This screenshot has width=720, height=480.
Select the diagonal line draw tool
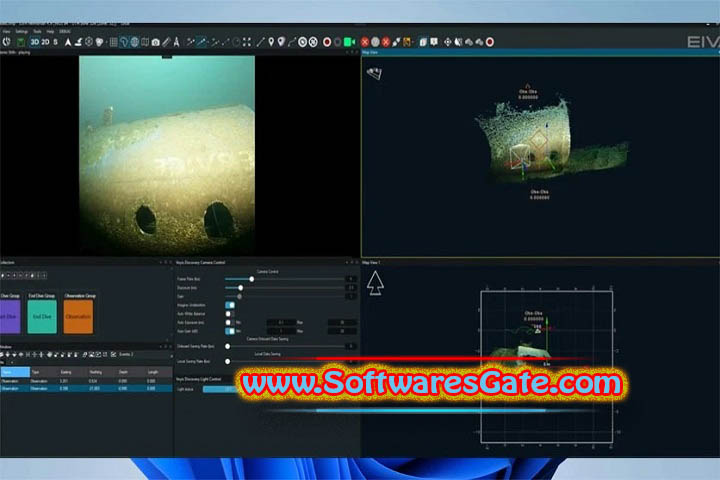[x=260, y=42]
